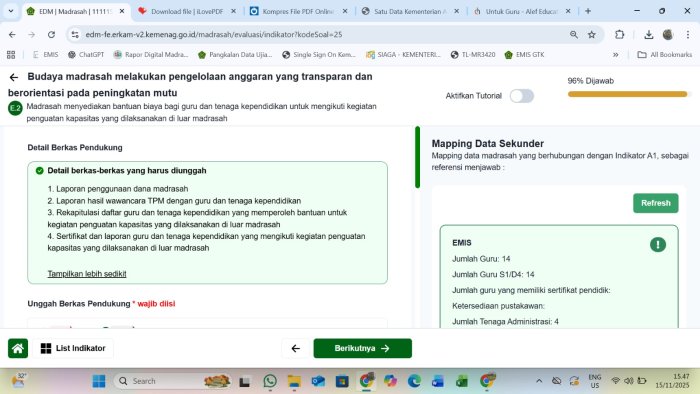Open the tab search dropdown arrow

click(x=11, y=11)
